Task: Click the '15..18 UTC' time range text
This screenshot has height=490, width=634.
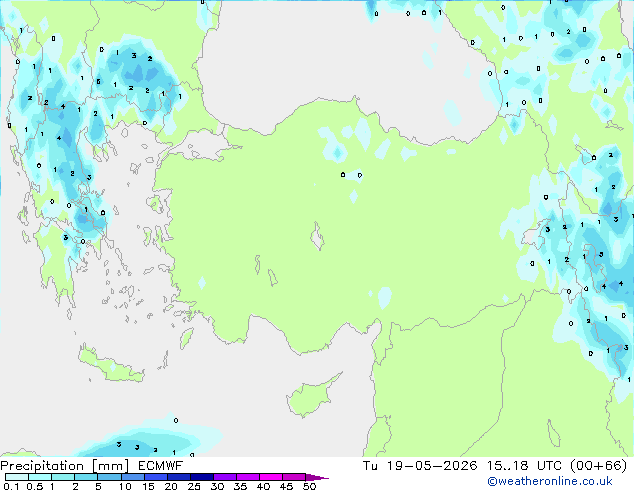Action: (x=524, y=466)
